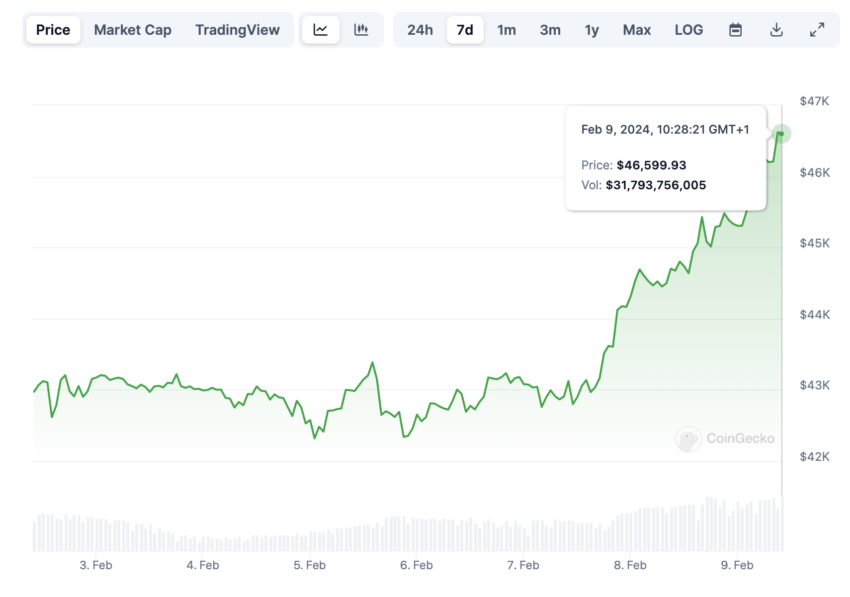Switch to the 1m time range
Viewport: 850px width, 597px height.
[x=506, y=30]
